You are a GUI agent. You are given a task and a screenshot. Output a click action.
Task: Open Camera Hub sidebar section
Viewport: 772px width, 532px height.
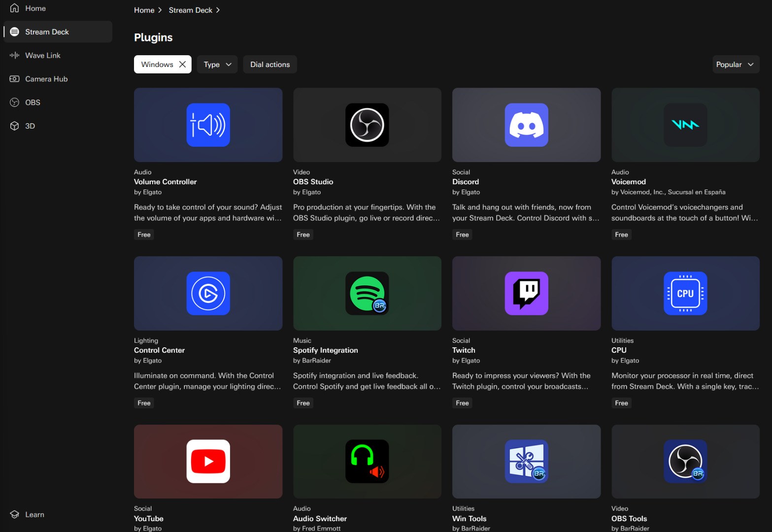tap(46, 79)
